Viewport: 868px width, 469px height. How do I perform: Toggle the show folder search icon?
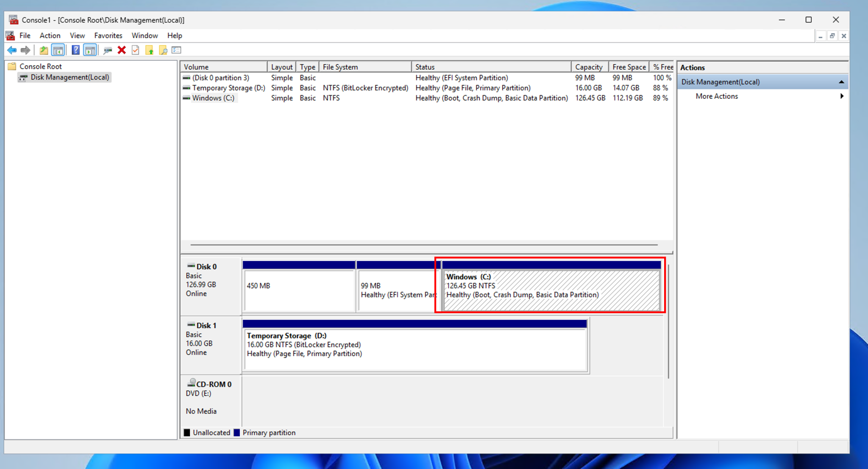[x=163, y=50]
